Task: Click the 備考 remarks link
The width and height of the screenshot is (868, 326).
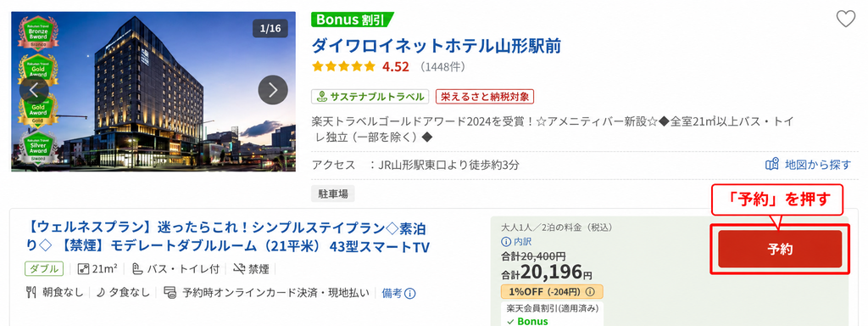Action: point(392,293)
